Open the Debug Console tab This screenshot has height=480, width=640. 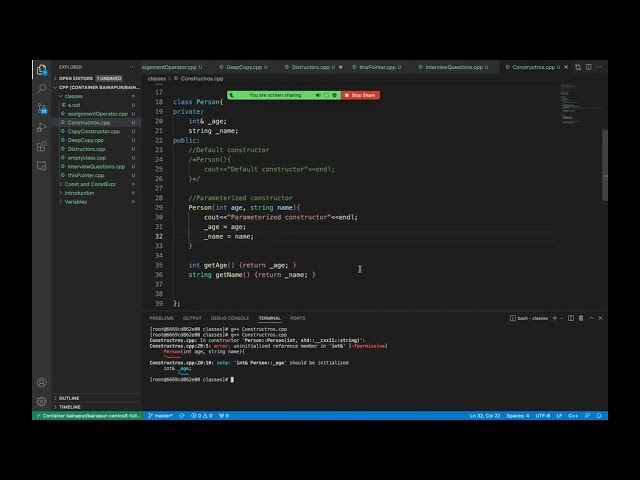(x=229, y=318)
